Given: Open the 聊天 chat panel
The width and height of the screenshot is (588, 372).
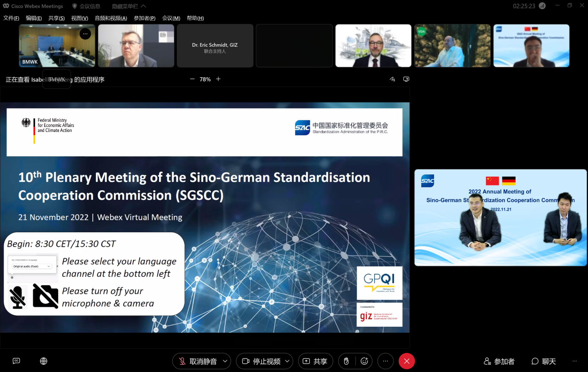Looking at the screenshot, I should coord(544,361).
